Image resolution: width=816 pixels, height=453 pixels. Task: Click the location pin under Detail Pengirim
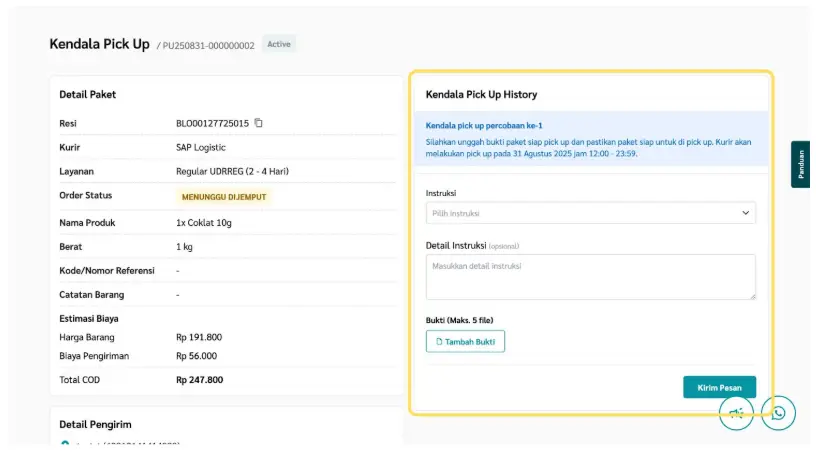click(66, 444)
